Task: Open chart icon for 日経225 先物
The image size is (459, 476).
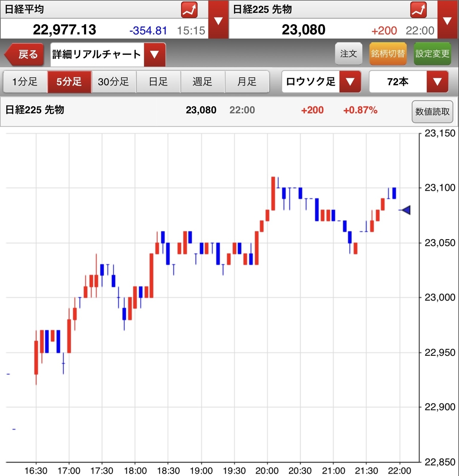Action: click(419, 10)
